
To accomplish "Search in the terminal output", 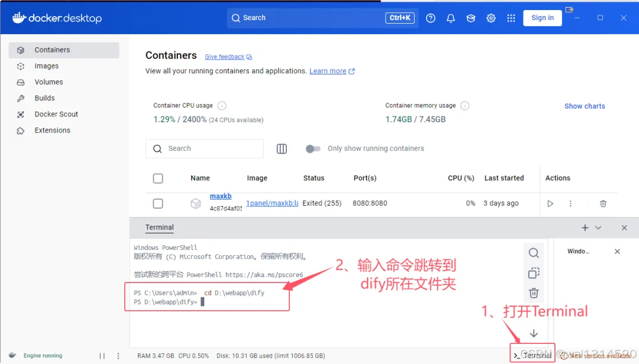I will click(534, 253).
